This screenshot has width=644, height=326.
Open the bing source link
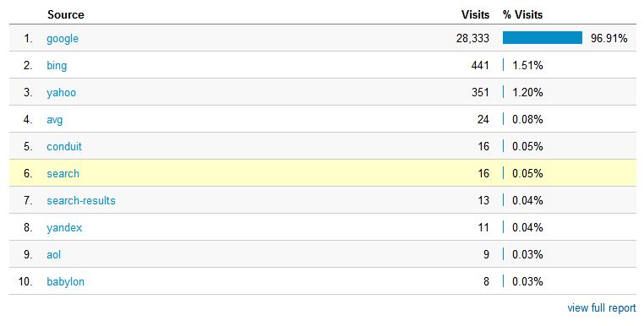(x=57, y=66)
